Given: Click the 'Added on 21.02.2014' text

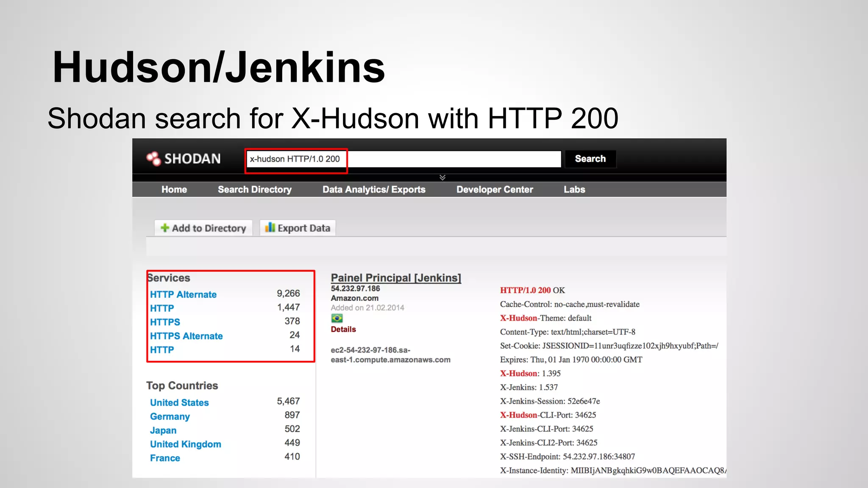Looking at the screenshot, I should click(x=367, y=308).
